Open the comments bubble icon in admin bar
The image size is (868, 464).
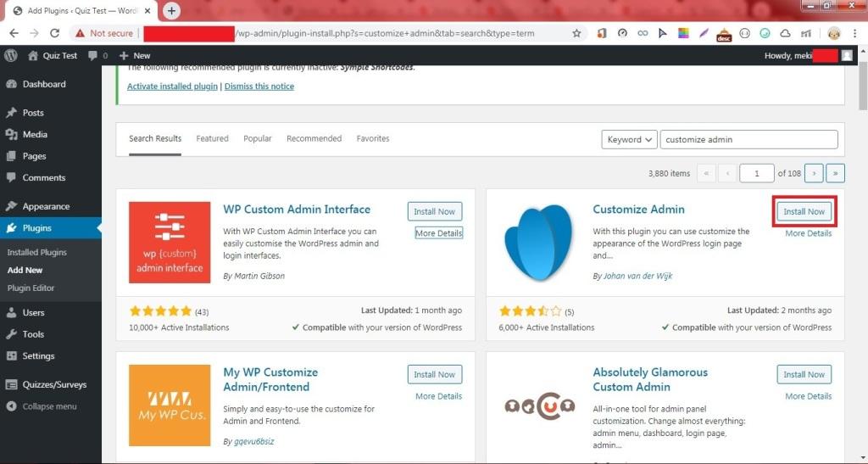tap(92, 55)
